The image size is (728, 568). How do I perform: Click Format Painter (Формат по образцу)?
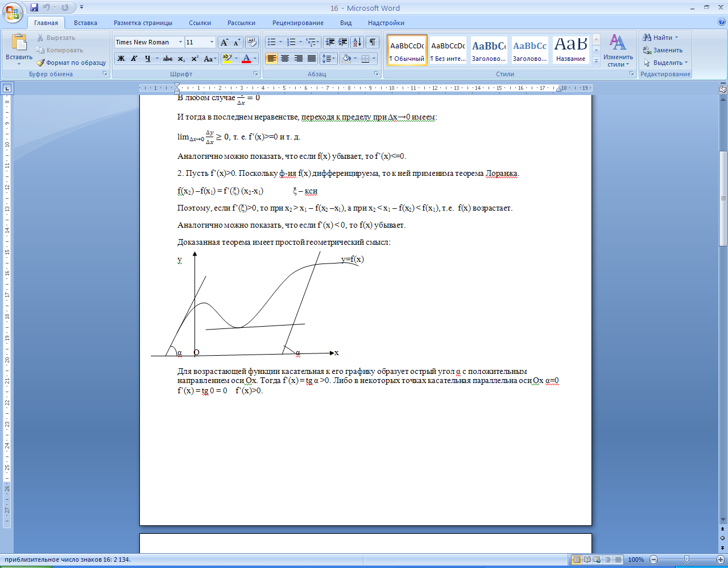72,63
